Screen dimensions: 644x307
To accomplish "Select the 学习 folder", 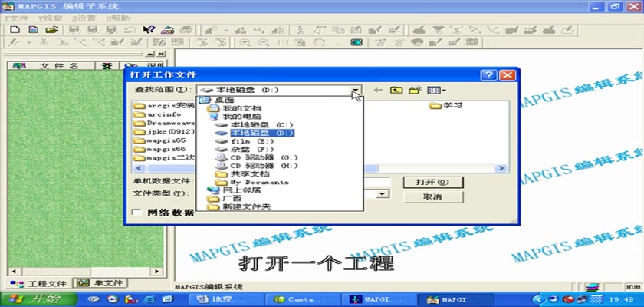I will click(x=445, y=106).
